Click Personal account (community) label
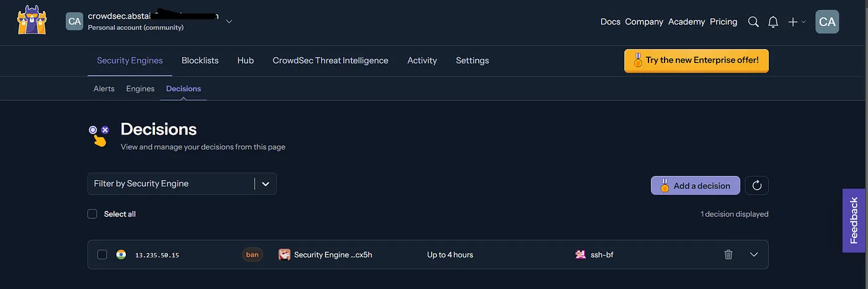 (136, 27)
